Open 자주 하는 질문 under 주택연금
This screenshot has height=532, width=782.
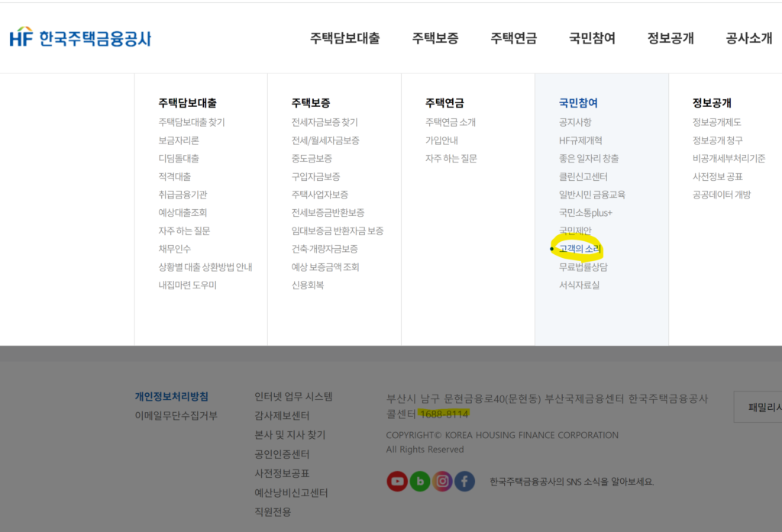451,159
